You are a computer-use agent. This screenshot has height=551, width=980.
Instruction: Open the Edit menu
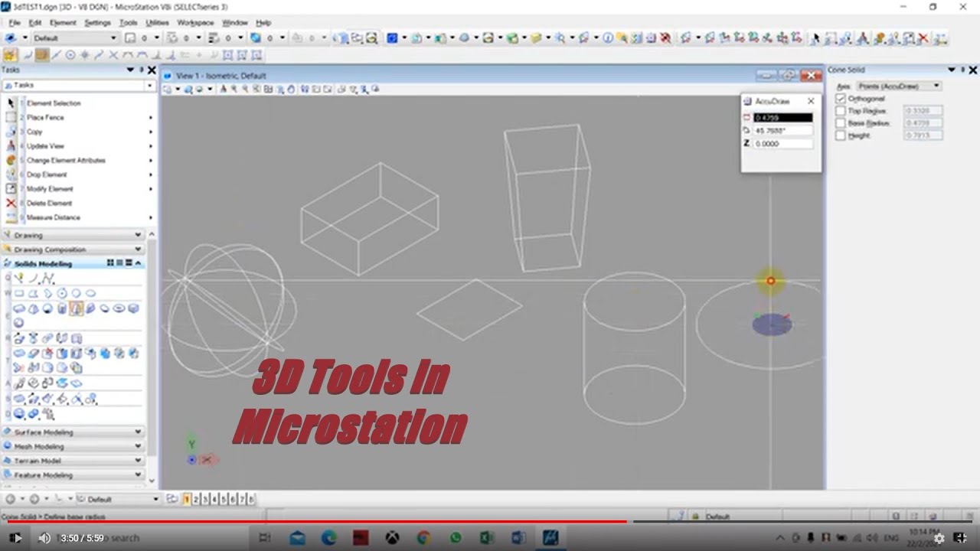(x=35, y=23)
